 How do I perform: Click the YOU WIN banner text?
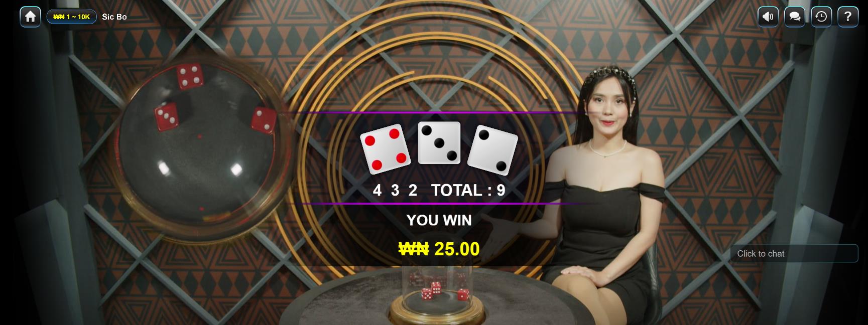(439, 220)
